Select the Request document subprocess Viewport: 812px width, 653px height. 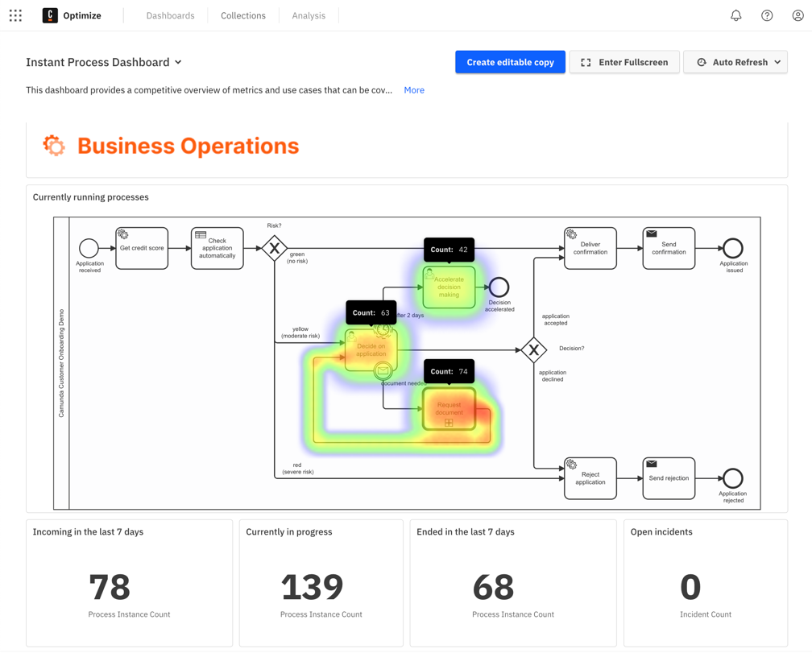tap(449, 409)
